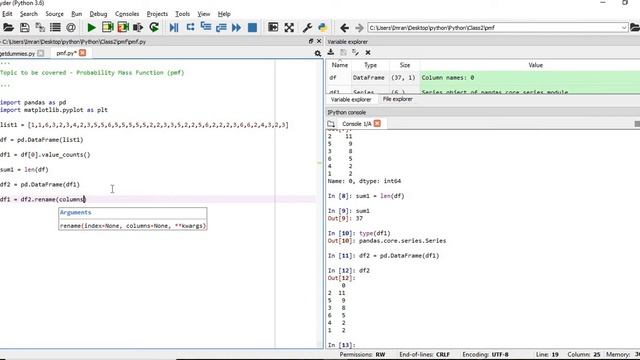Click the Save data icon in Variable explorer
Screen dimensions: 640x360
[343, 52]
